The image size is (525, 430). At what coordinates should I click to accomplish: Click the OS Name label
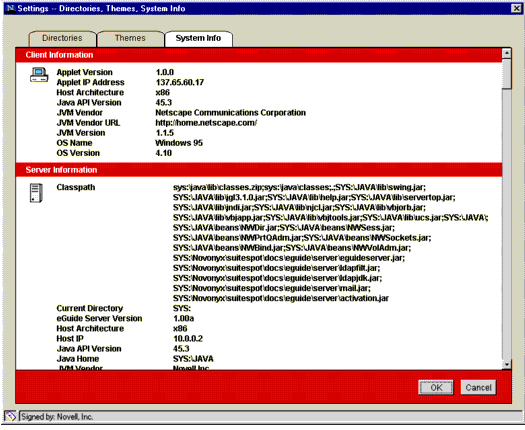(74, 143)
